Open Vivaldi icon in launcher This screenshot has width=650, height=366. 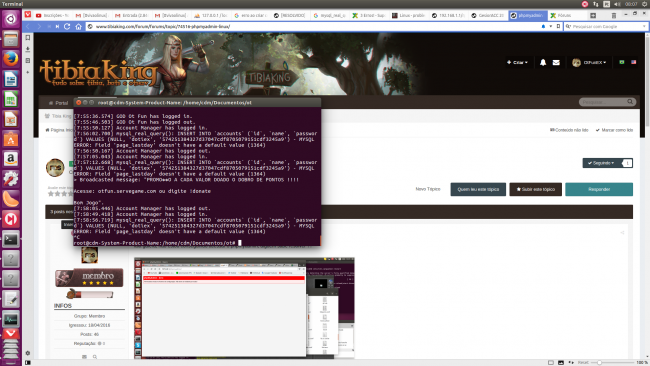click(x=11, y=335)
